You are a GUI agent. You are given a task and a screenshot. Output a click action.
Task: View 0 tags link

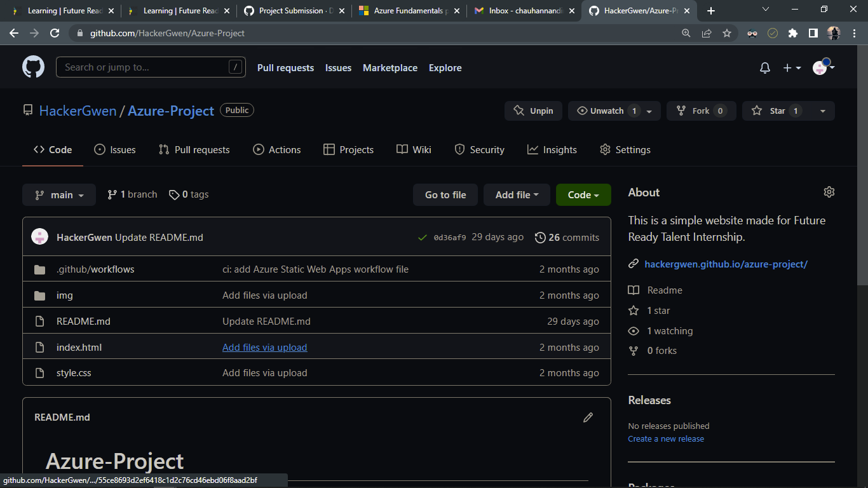coord(189,194)
